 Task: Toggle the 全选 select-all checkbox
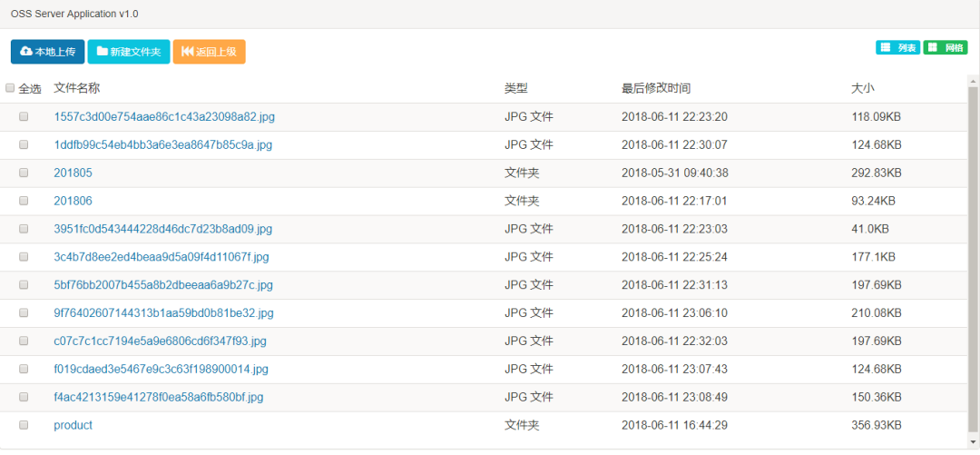[x=10, y=88]
